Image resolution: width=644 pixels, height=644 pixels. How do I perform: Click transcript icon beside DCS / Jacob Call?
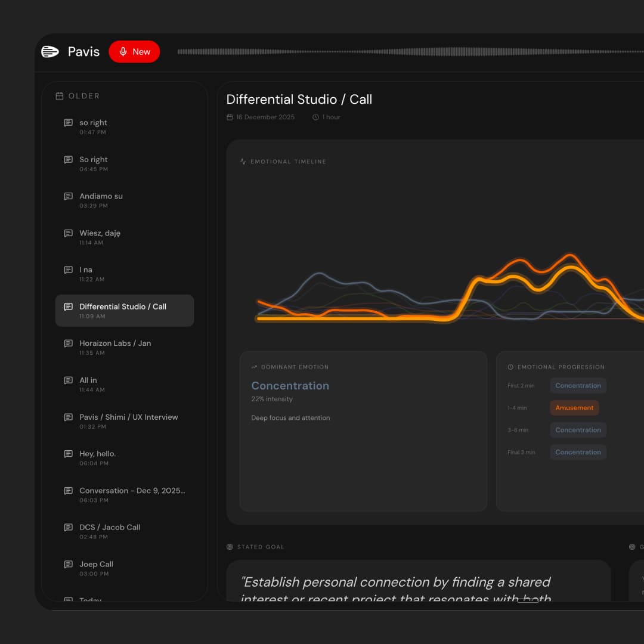(x=69, y=527)
